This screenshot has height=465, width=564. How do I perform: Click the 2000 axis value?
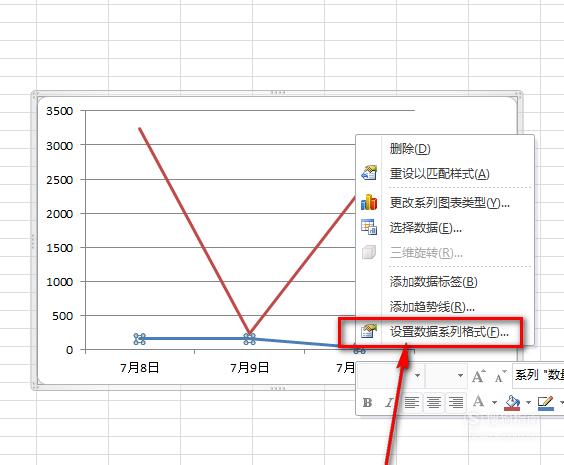[x=60, y=214]
